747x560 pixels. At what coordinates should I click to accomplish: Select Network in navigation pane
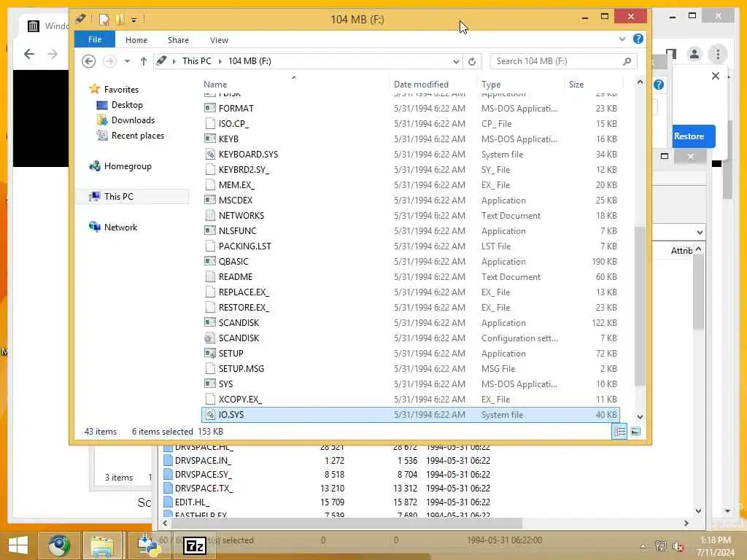(x=120, y=227)
